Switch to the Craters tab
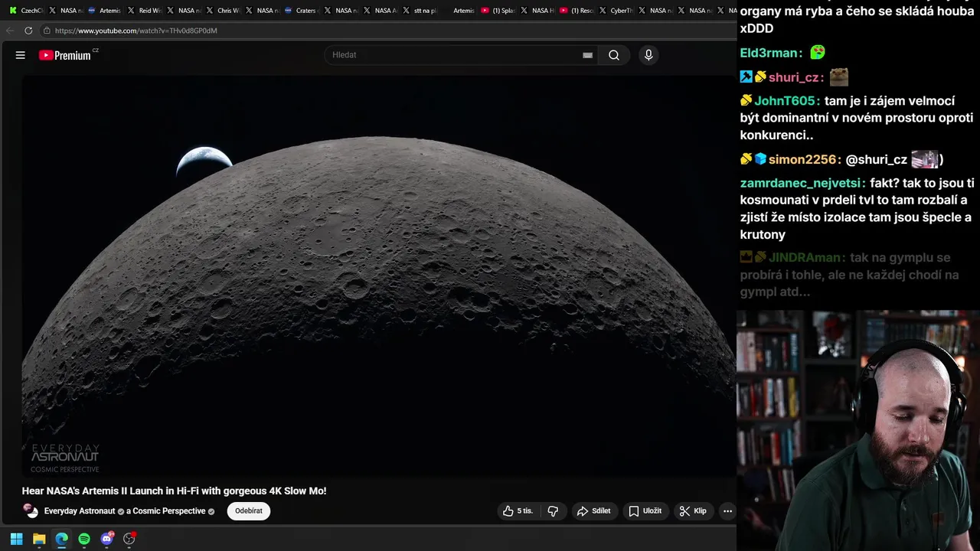Image resolution: width=980 pixels, height=551 pixels. click(301, 11)
